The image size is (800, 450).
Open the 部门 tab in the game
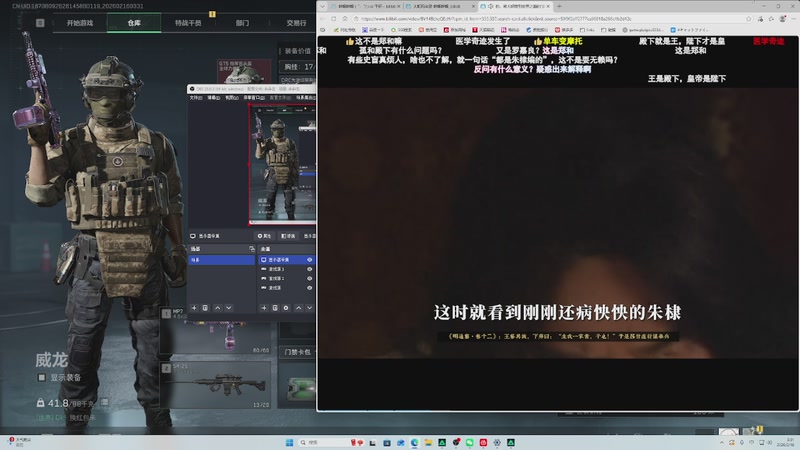tap(242, 23)
